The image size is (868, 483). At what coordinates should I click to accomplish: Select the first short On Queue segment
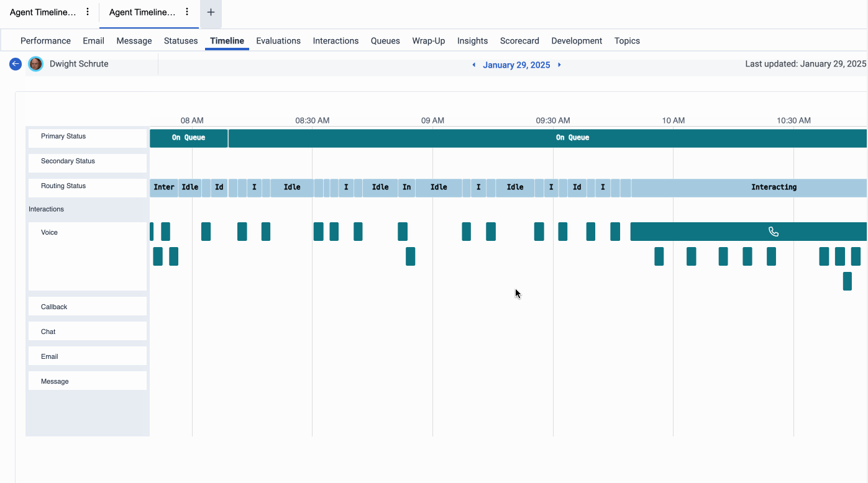(x=188, y=138)
